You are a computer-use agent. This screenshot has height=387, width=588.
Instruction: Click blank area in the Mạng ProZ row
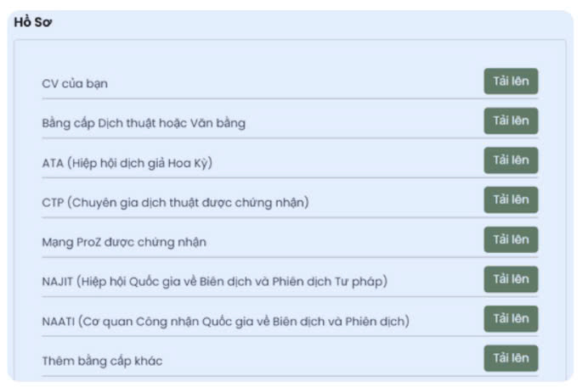coord(340,242)
